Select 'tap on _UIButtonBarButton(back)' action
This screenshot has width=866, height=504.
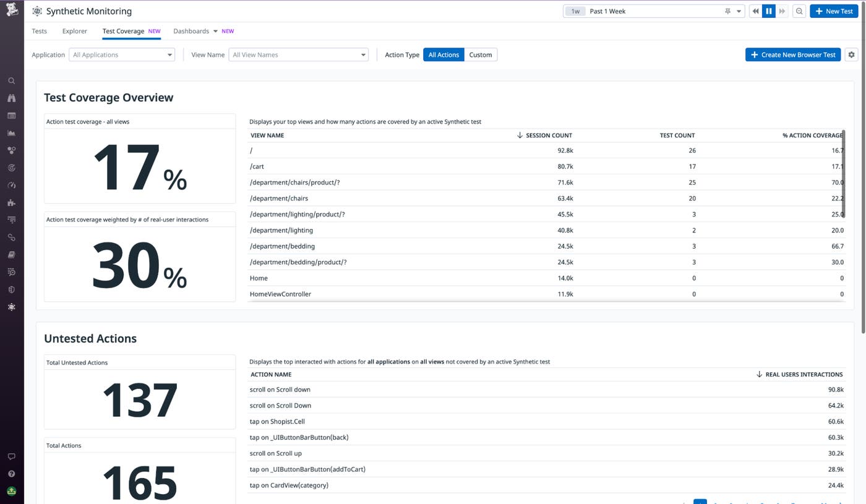pos(547,437)
